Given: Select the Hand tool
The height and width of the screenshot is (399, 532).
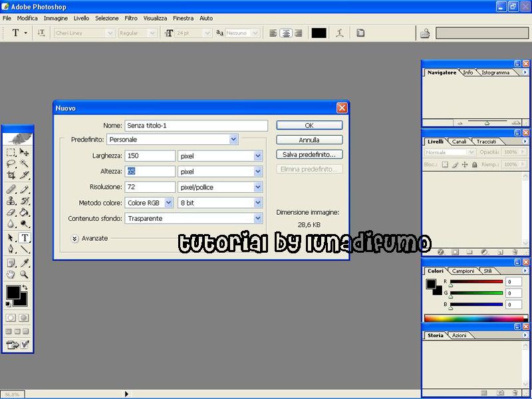Looking at the screenshot, I should click(x=11, y=274).
